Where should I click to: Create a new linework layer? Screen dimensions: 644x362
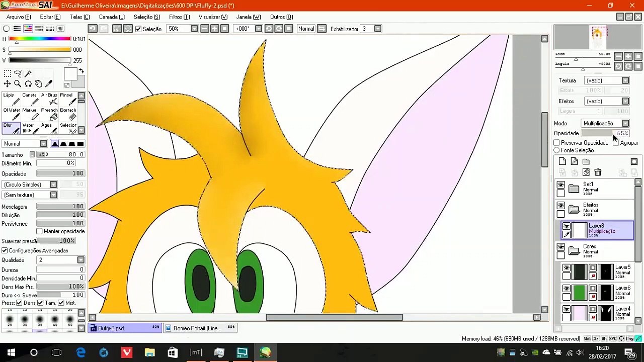pyautogui.click(x=574, y=161)
